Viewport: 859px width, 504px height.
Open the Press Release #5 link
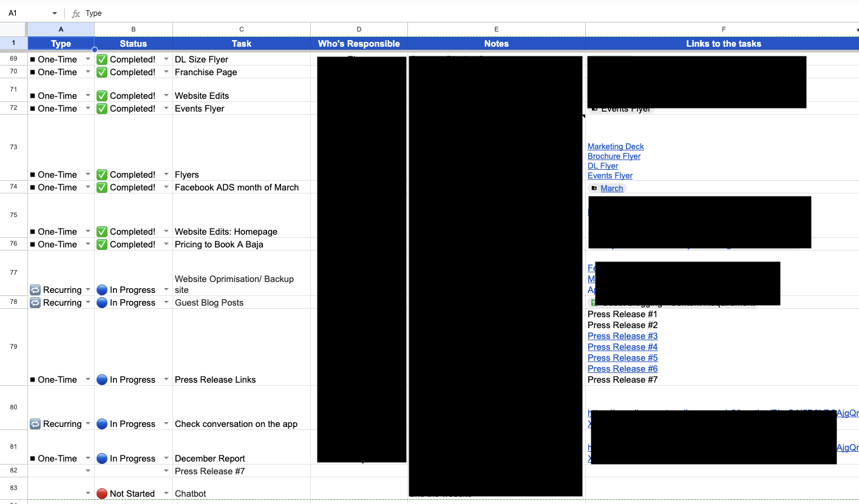[x=622, y=358]
